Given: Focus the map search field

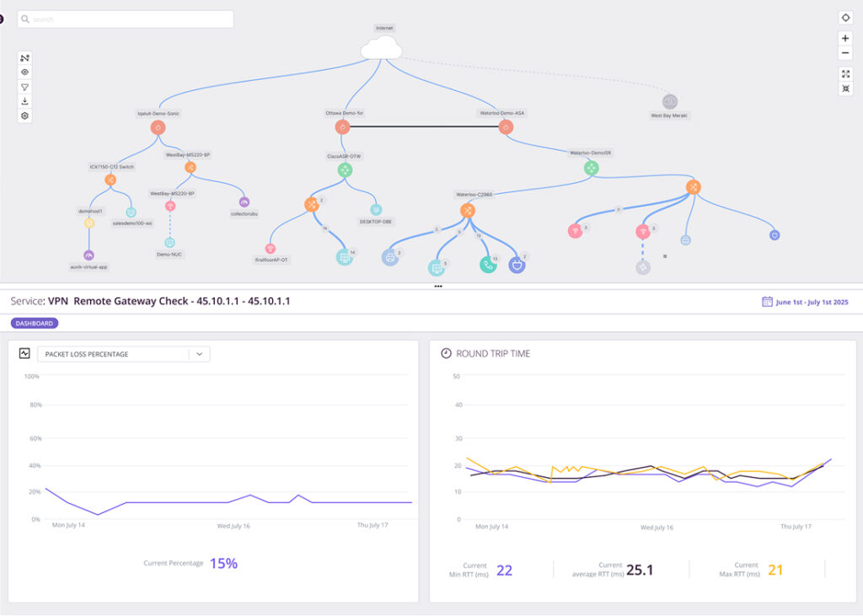Looking at the screenshot, I should click(126, 19).
